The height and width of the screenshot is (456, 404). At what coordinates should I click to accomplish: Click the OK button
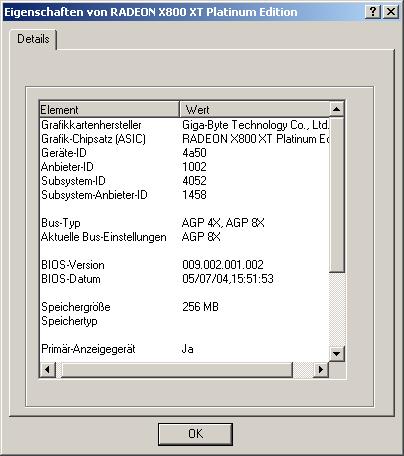click(195, 434)
